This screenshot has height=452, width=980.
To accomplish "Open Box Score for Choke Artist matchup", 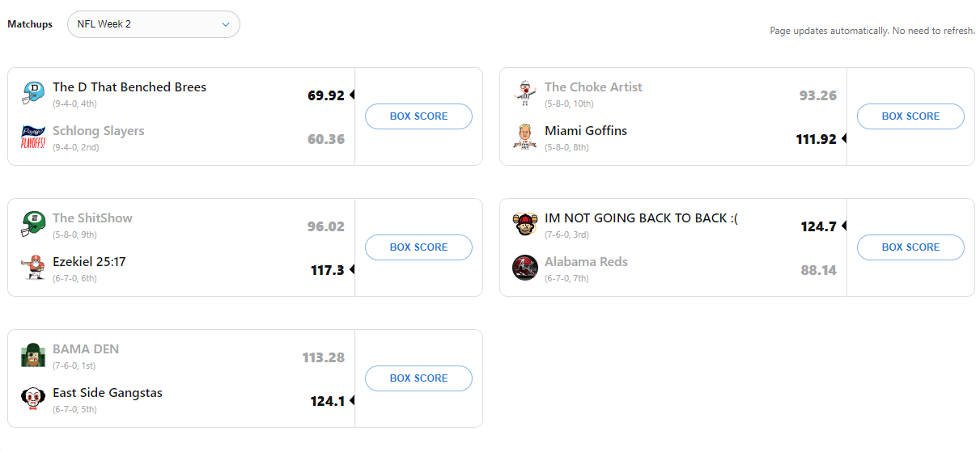I will pyautogui.click(x=910, y=116).
